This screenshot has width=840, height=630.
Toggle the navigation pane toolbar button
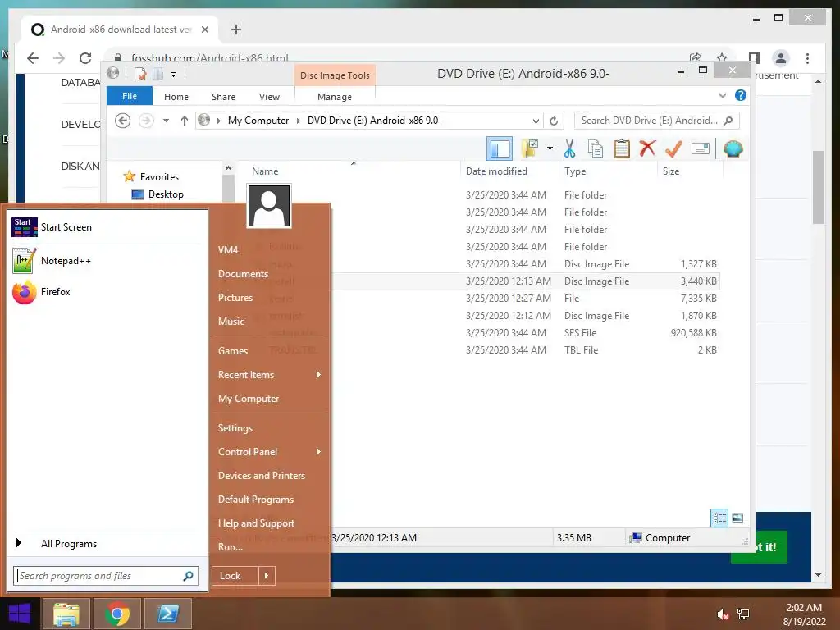coord(500,148)
